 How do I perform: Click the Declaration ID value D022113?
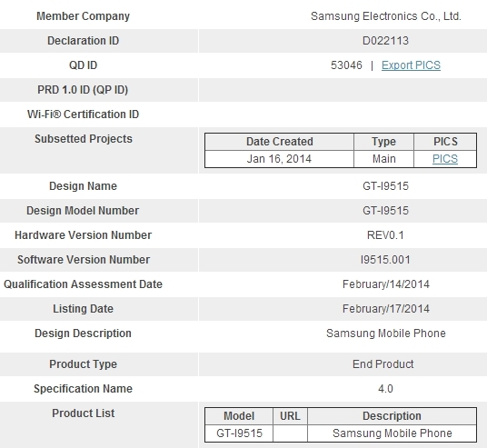pyautogui.click(x=385, y=41)
